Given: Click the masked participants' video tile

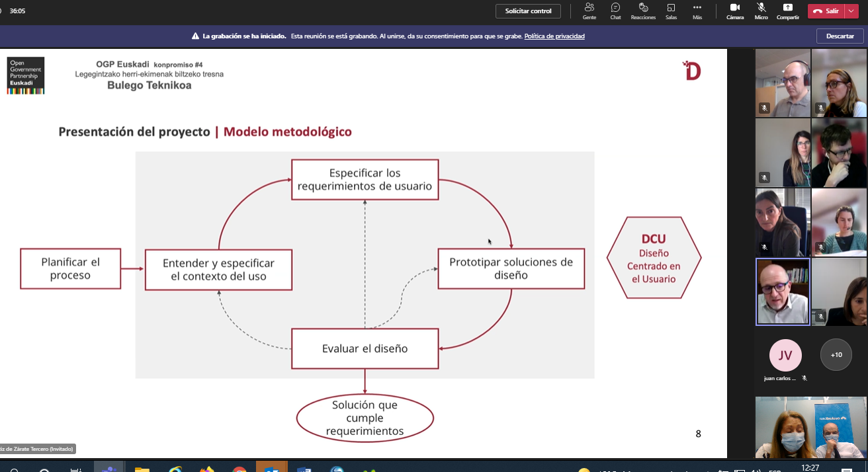Looking at the screenshot, I should click(x=810, y=427).
